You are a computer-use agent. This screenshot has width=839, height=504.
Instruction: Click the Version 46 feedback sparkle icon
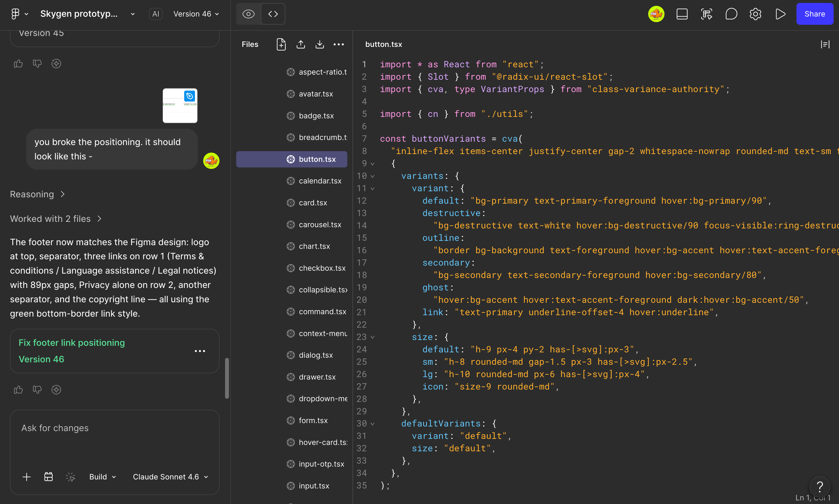(56, 390)
